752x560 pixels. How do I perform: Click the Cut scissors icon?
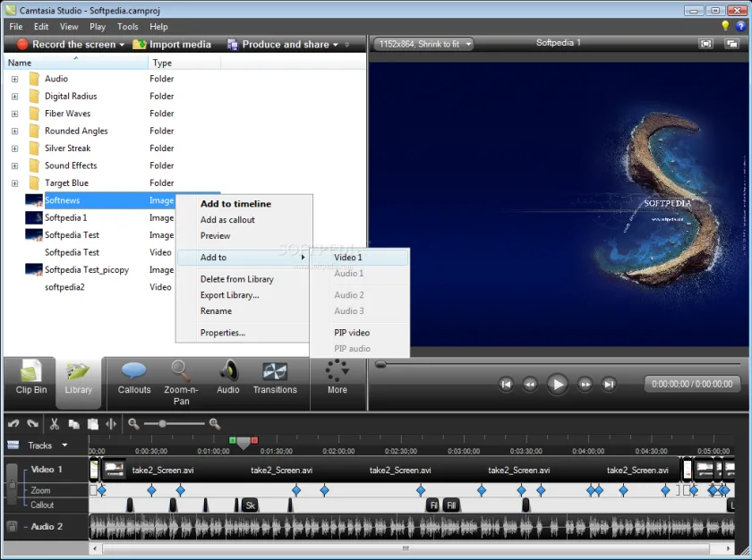click(x=55, y=424)
